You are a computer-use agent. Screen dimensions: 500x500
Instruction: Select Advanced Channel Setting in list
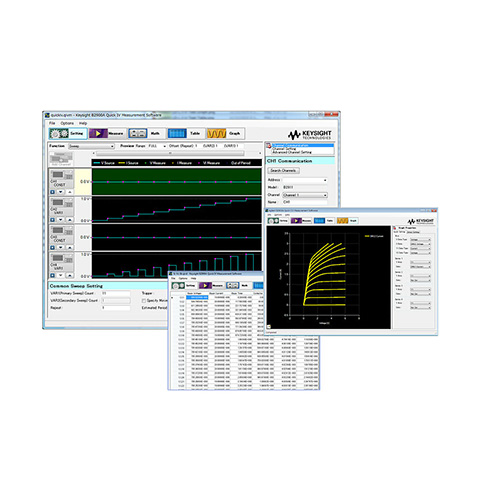click(292, 152)
